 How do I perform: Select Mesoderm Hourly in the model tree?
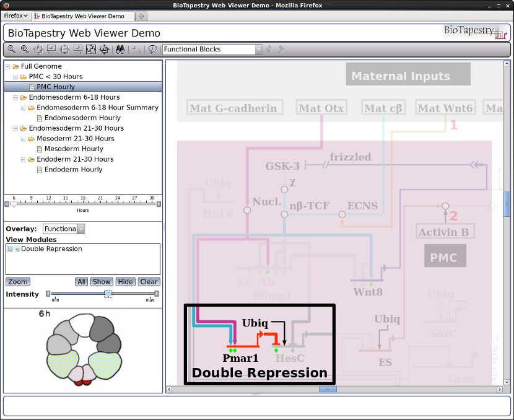(x=74, y=149)
